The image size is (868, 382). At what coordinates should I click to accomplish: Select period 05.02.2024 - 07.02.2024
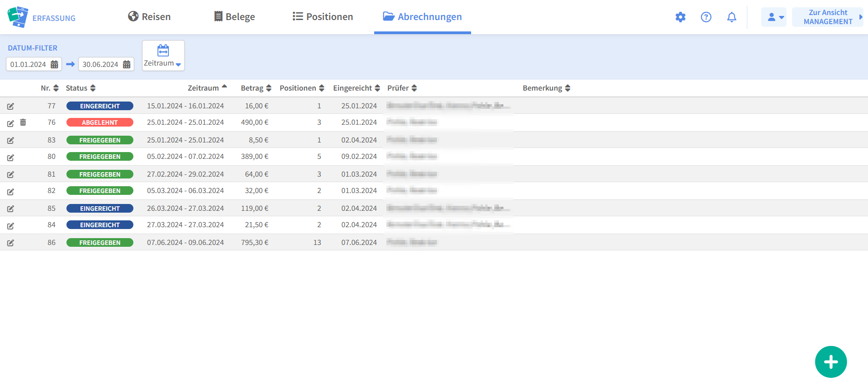pyautogui.click(x=185, y=157)
